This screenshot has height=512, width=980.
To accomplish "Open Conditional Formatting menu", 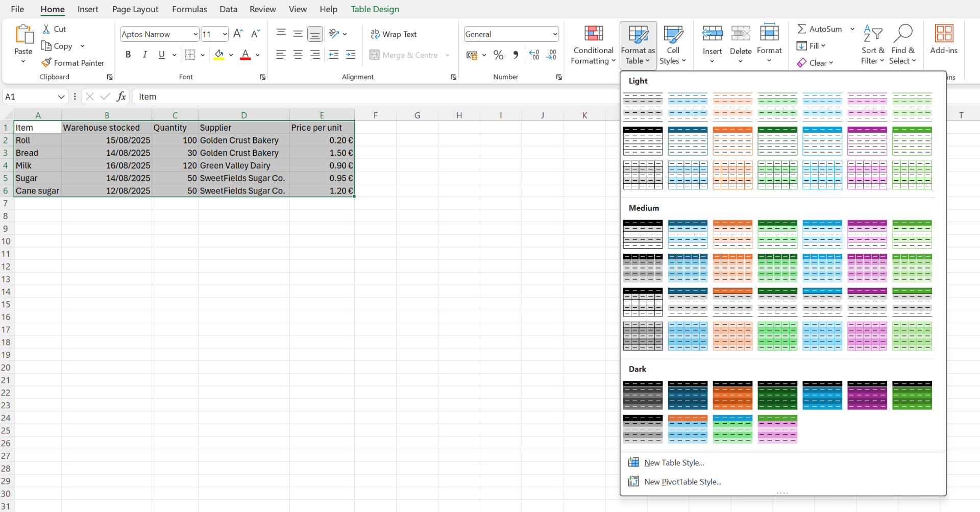I will [x=593, y=45].
